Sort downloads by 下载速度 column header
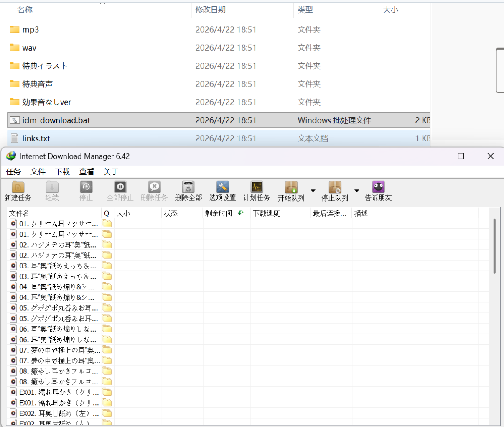The image size is (504, 427). pyautogui.click(x=281, y=213)
